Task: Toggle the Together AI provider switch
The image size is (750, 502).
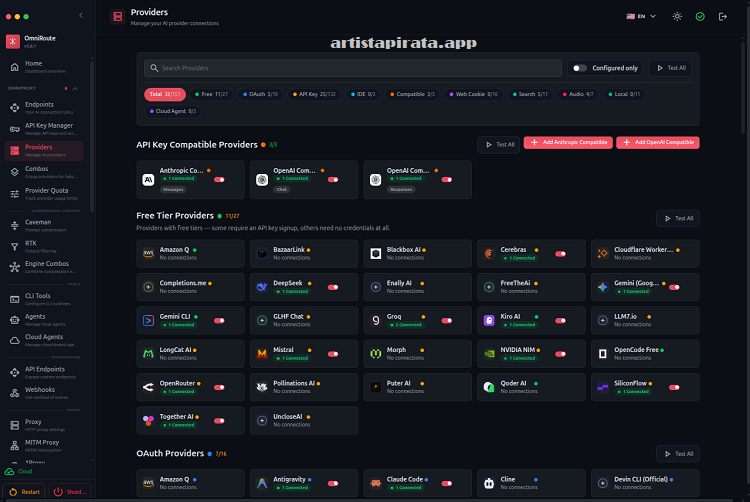Action: click(219, 421)
